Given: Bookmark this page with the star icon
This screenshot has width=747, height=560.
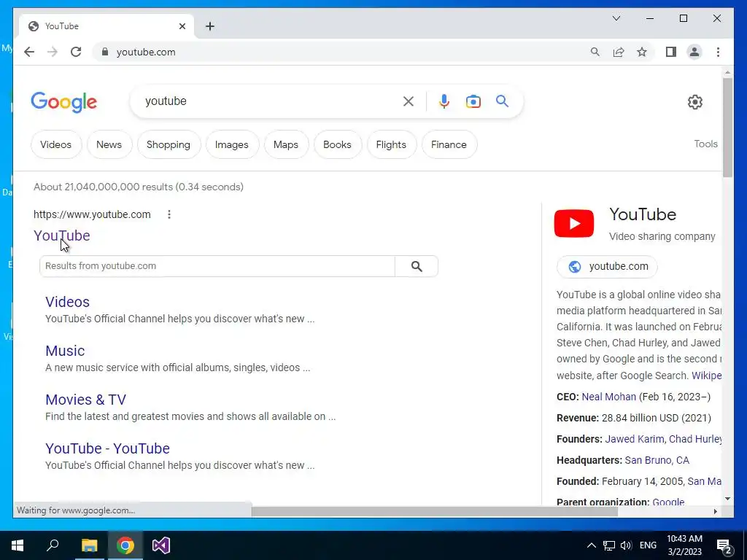Looking at the screenshot, I should 642,52.
